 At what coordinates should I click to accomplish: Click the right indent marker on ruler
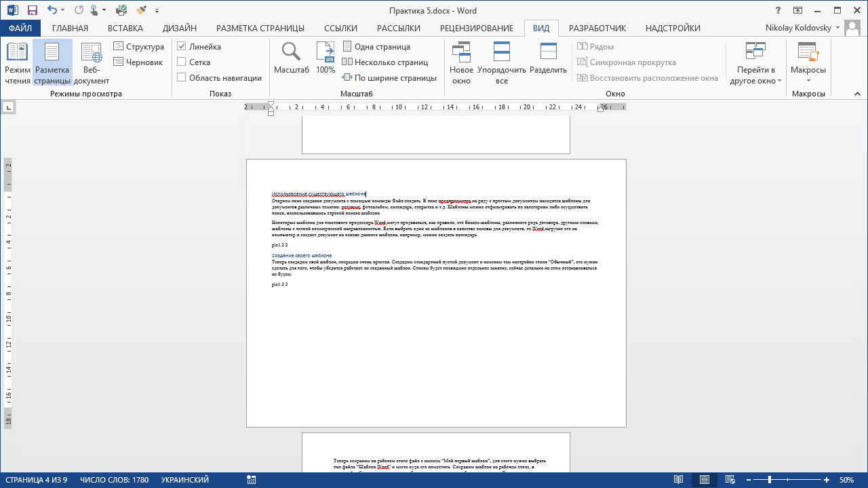[x=600, y=109]
